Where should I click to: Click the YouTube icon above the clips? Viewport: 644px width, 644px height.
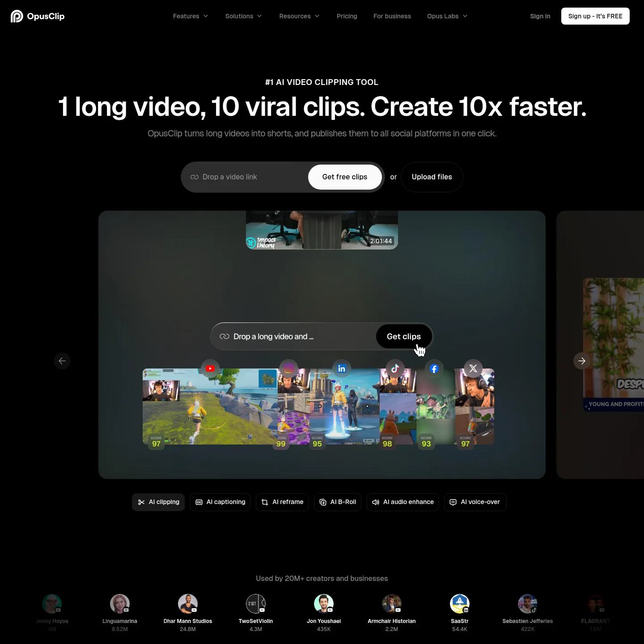(210, 369)
